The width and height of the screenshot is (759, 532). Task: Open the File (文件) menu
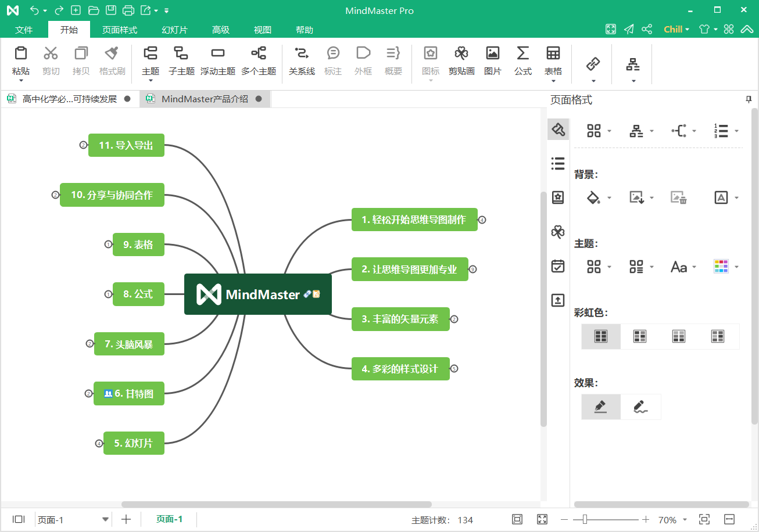(24, 30)
